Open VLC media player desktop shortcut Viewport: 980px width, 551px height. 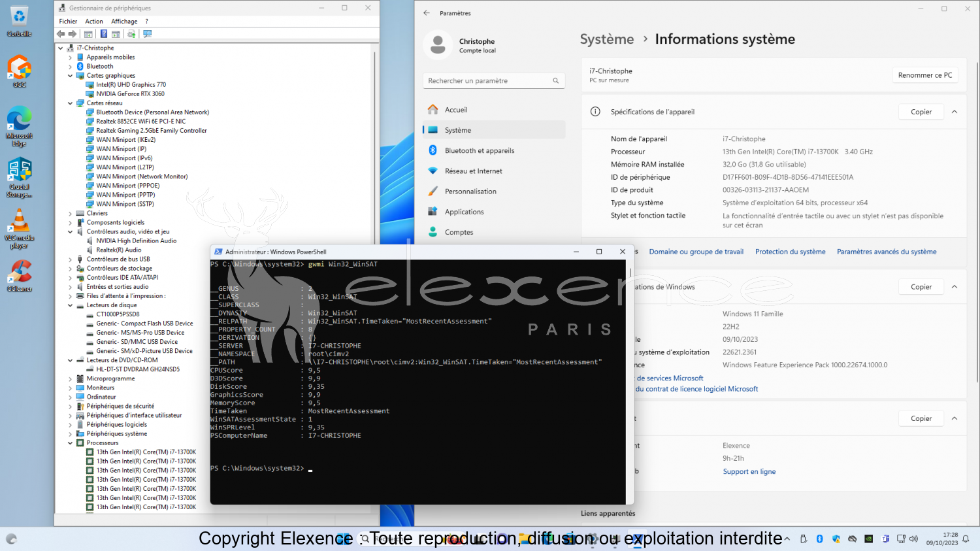(x=19, y=228)
